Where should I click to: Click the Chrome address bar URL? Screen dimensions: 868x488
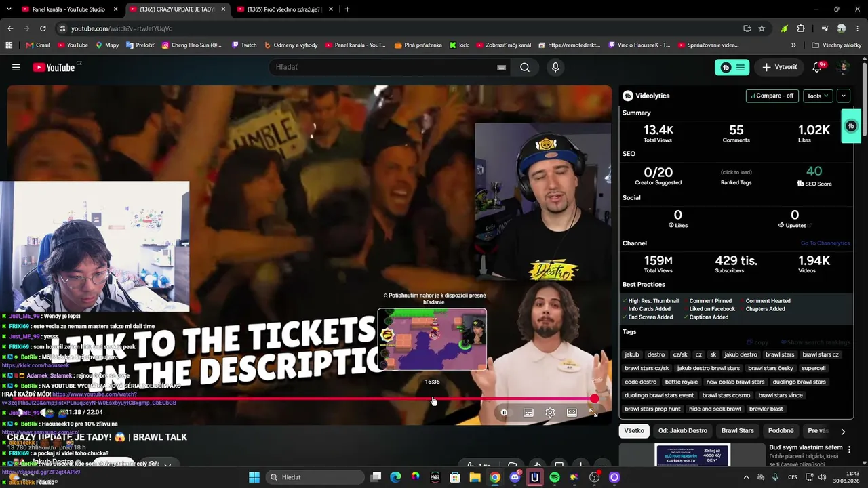click(x=121, y=28)
